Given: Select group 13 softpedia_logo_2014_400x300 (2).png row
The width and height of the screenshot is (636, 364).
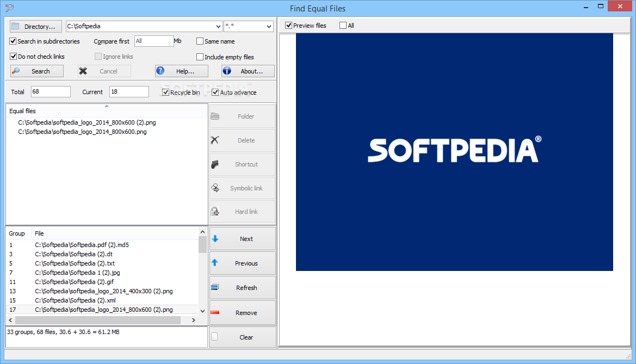Looking at the screenshot, I should (x=102, y=291).
